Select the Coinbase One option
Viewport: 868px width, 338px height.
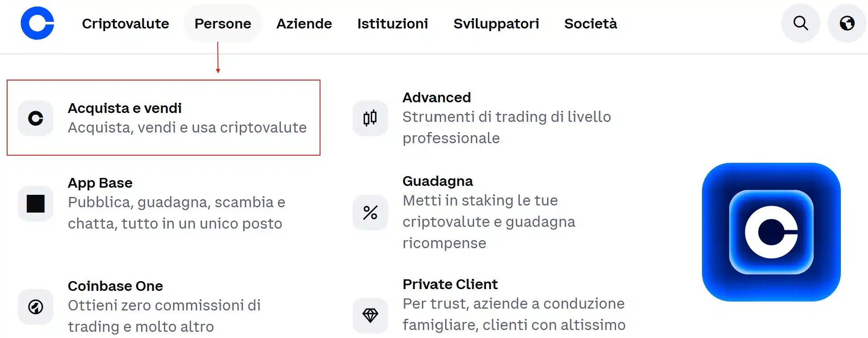point(115,286)
